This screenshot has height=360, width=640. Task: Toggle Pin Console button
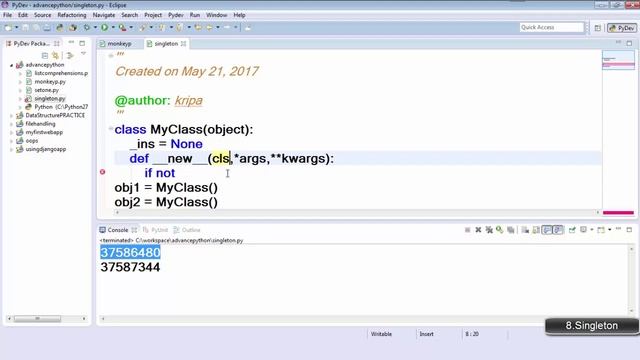tap(572, 230)
